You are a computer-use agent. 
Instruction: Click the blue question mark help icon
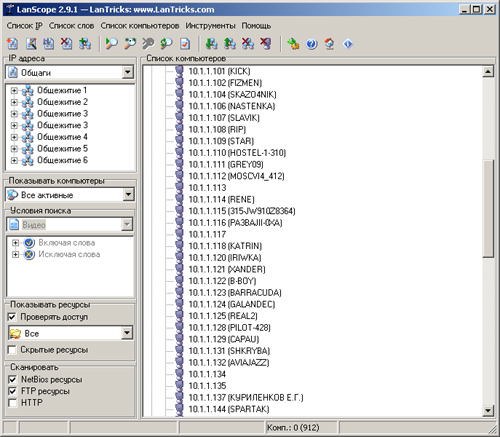(x=311, y=44)
